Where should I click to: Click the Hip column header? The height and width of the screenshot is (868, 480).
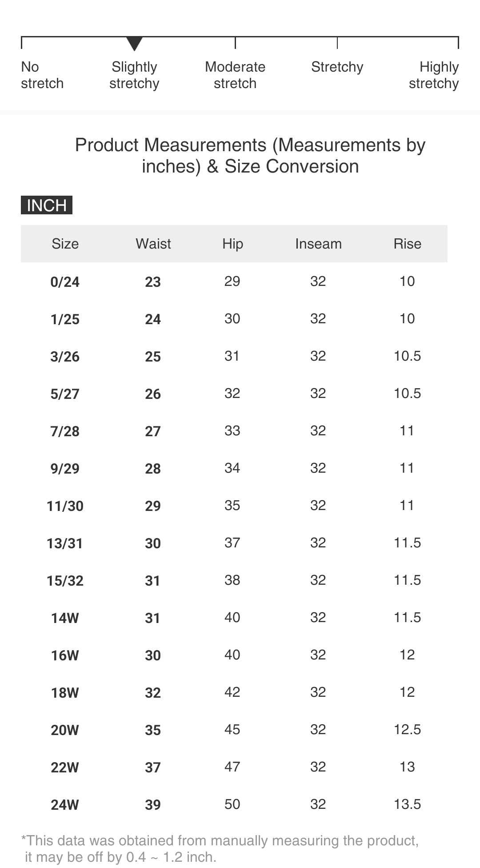(232, 244)
